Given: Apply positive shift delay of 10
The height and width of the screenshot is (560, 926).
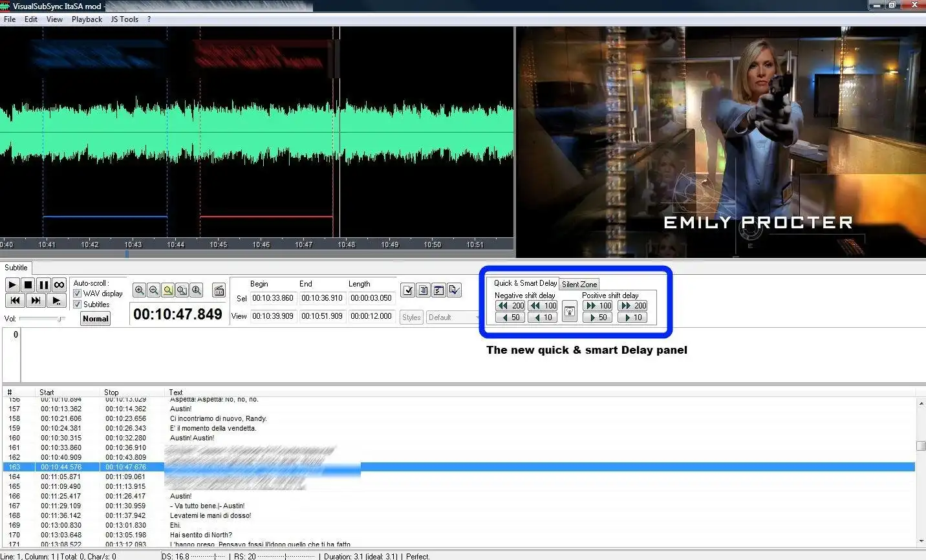Looking at the screenshot, I should (x=632, y=318).
